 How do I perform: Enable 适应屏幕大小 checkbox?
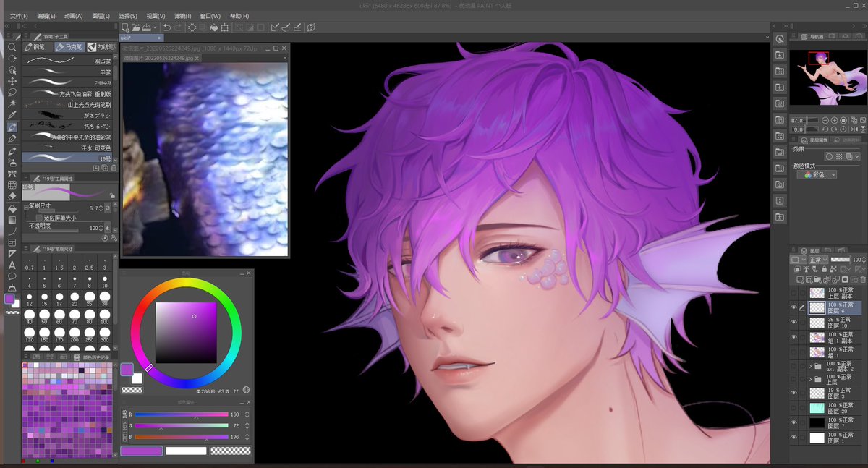click(x=38, y=217)
